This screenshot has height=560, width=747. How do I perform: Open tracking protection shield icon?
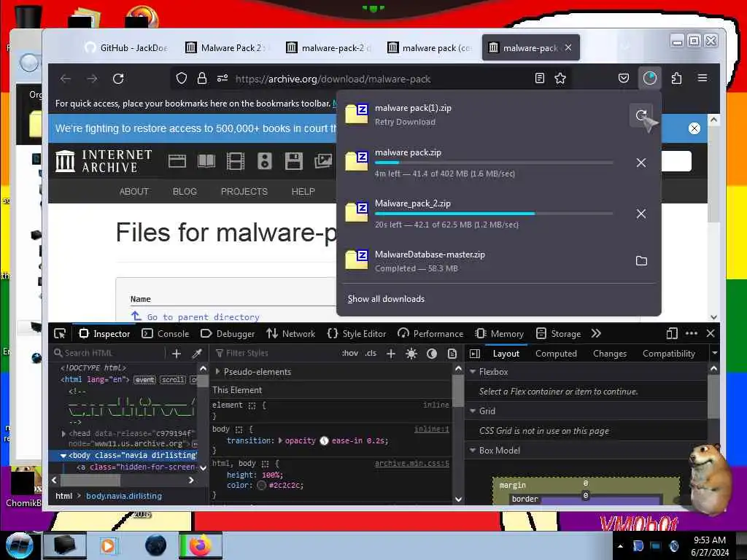point(182,79)
